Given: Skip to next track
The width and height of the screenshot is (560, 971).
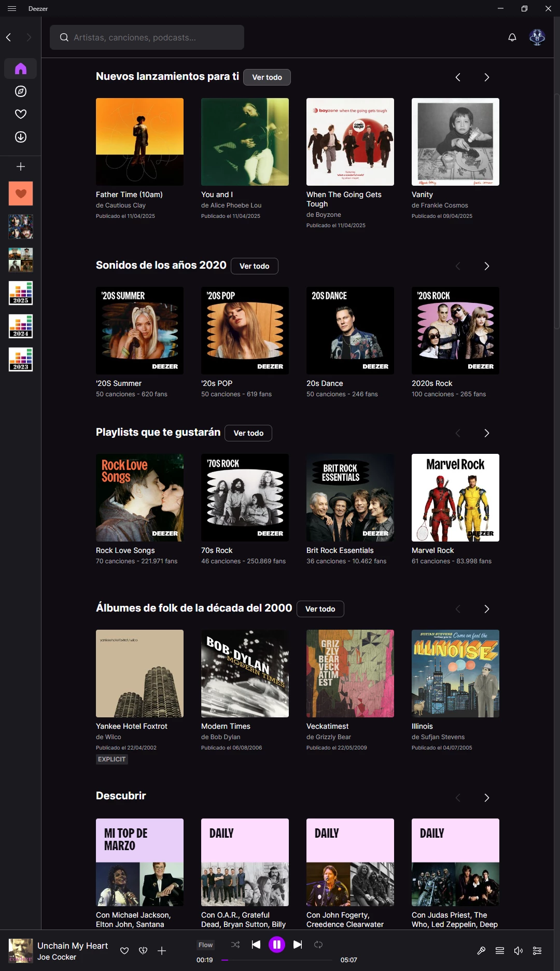Looking at the screenshot, I should [x=298, y=945].
